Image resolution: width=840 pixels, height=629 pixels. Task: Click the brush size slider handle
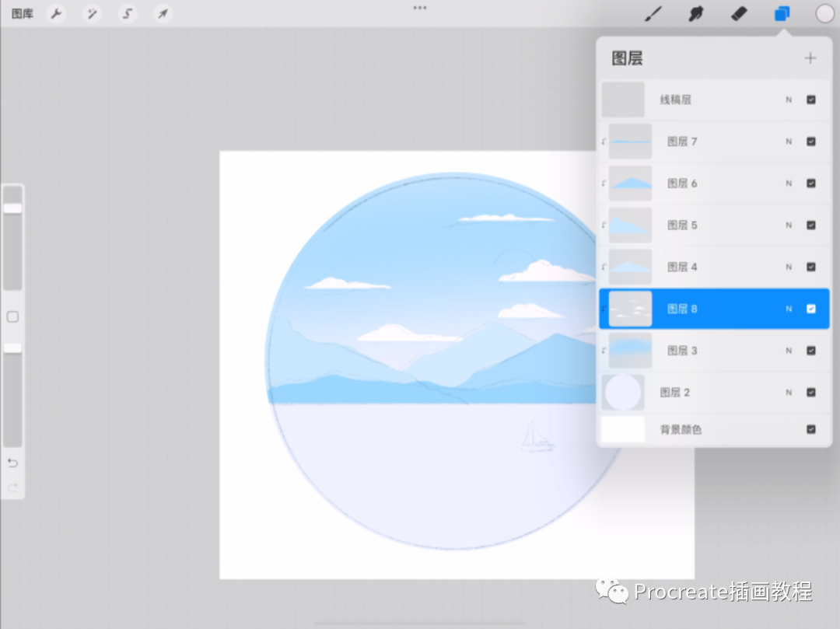(x=13, y=208)
